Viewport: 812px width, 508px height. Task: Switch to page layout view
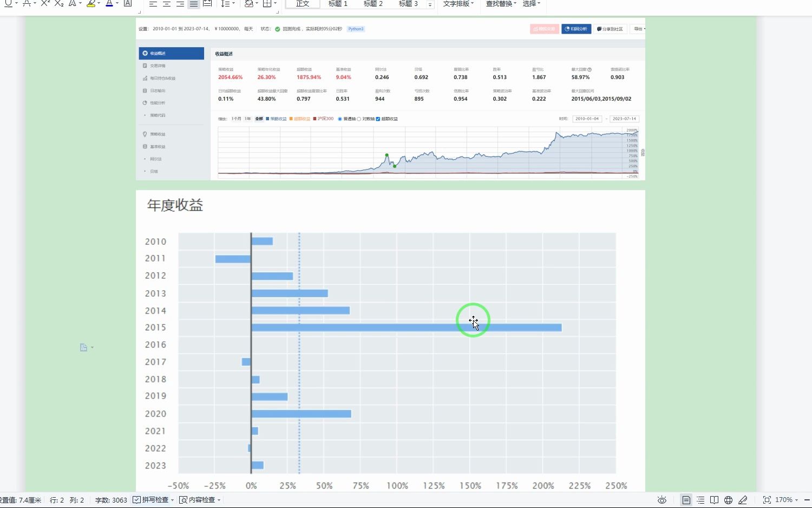(x=686, y=500)
